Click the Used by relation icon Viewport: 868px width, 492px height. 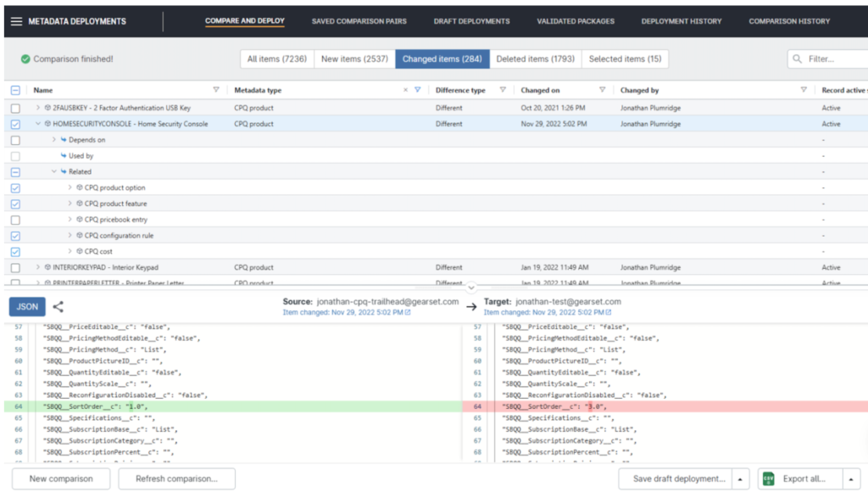[x=64, y=156]
